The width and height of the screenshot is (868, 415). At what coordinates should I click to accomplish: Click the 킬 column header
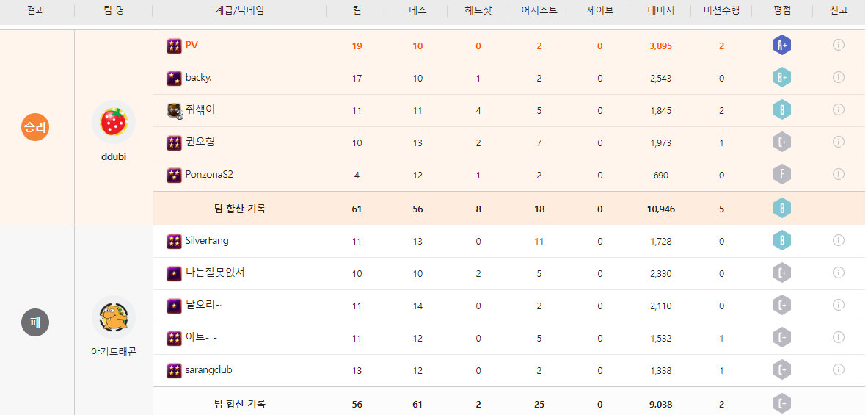pyautogui.click(x=357, y=10)
